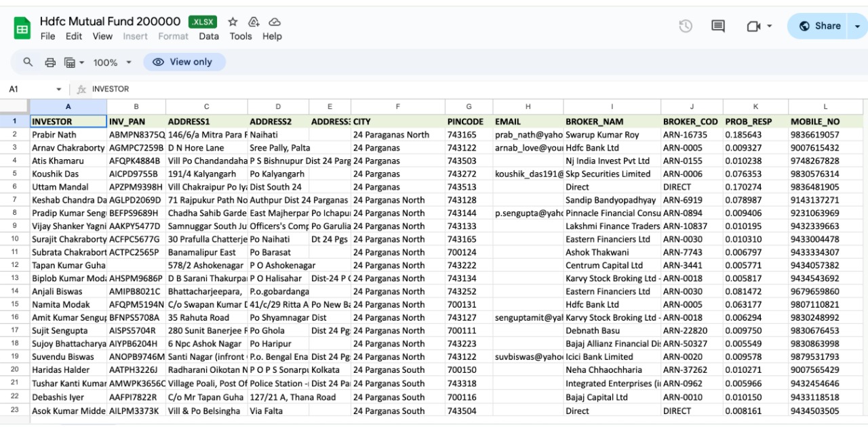Select row 12 header
Viewport: 868px width, 427px height.
coord(15,265)
